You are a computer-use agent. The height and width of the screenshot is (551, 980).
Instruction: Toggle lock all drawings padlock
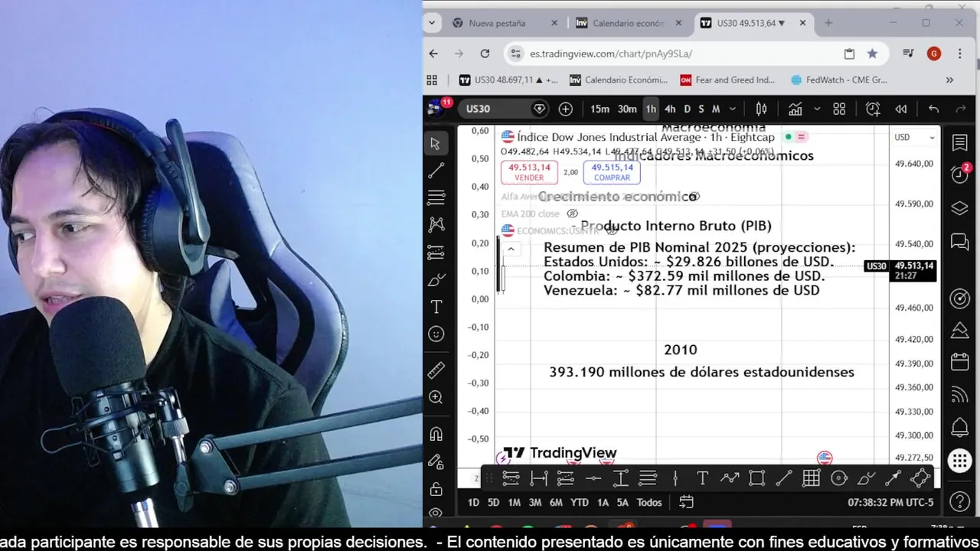[436, 489]
